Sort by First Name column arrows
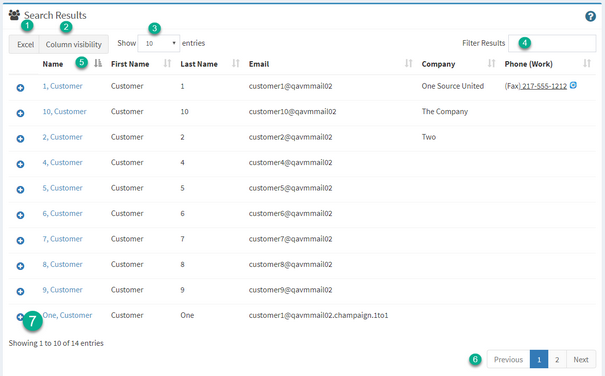Image resolution: width=605 pixels, height=376 pixels. coord(167,63)
